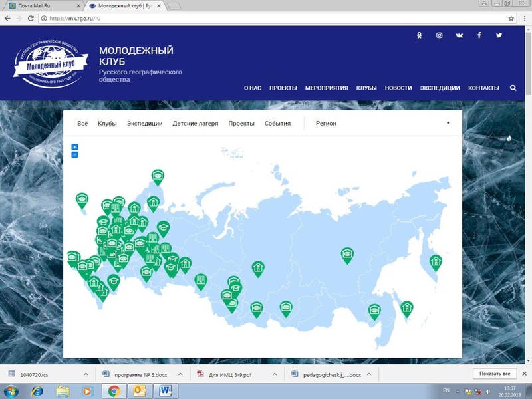Zoom in the map with plus button
532x399 pixels.
(74, 147)
